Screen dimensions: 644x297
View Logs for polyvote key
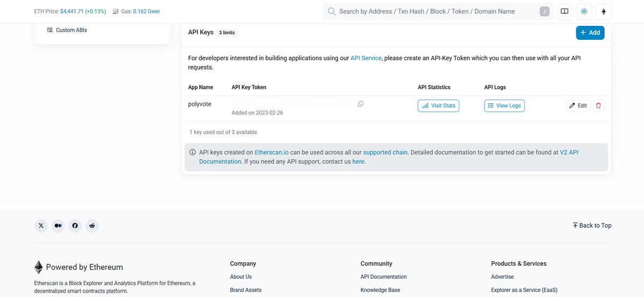point(504,106)
